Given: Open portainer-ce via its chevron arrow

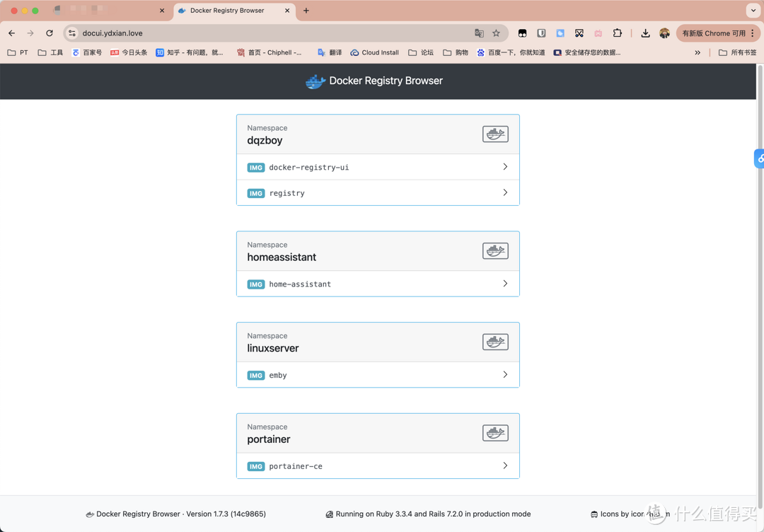Looking at the screenshot, I should pyautogui.click(x=505, y=466).
